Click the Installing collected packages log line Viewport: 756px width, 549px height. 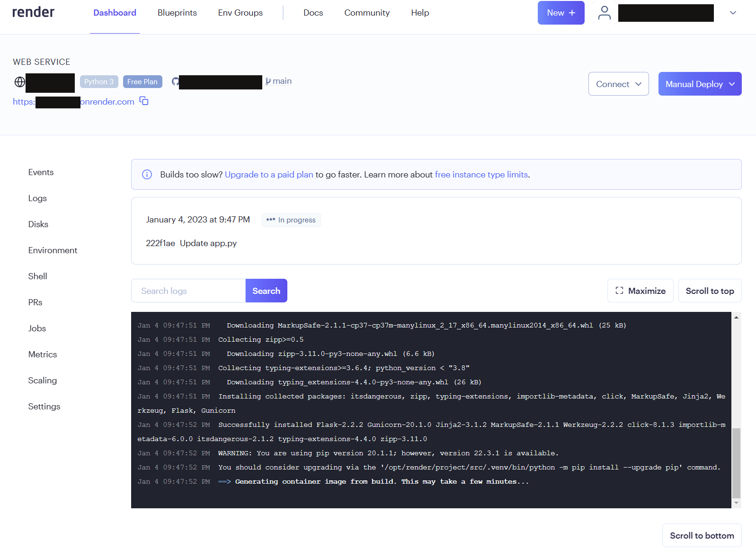431,403
